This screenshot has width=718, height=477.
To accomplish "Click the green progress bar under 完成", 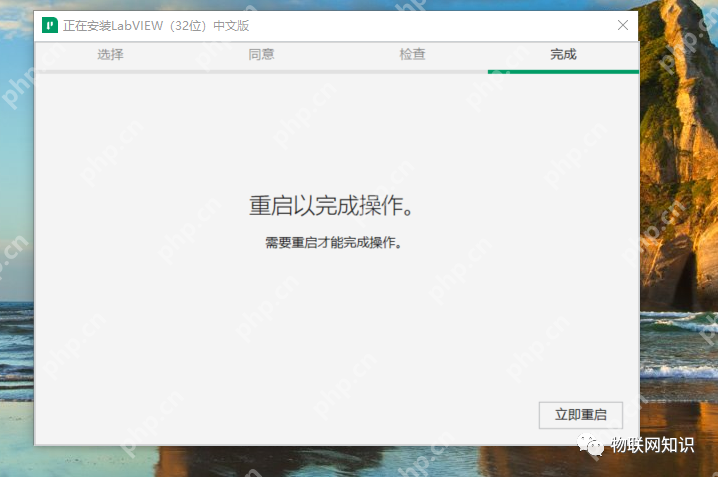I will (563, 72).
